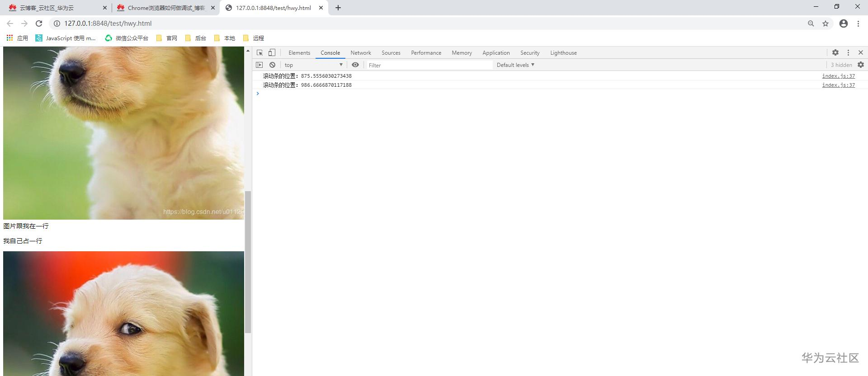Minimize the Chrome window
Viewport: 868px width, 376px height.
(816, 7)
